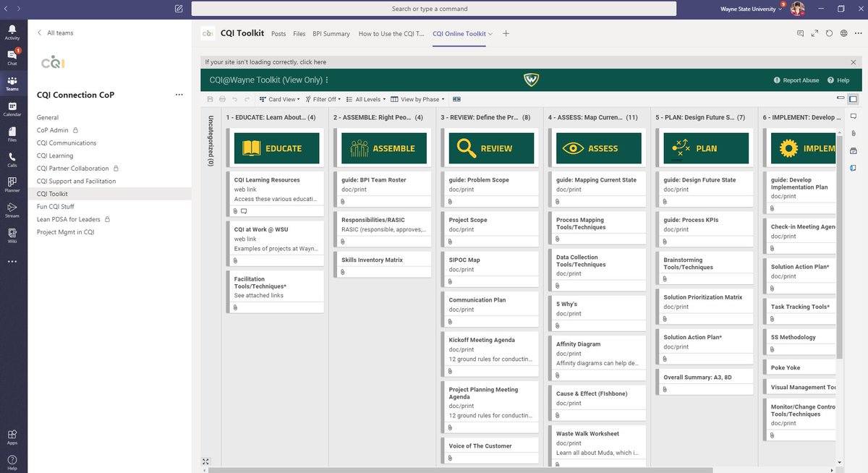Viewport: 868px width, 473px height.
Task: Switch to the channel Files tab
Action: [x=299, y=33]
